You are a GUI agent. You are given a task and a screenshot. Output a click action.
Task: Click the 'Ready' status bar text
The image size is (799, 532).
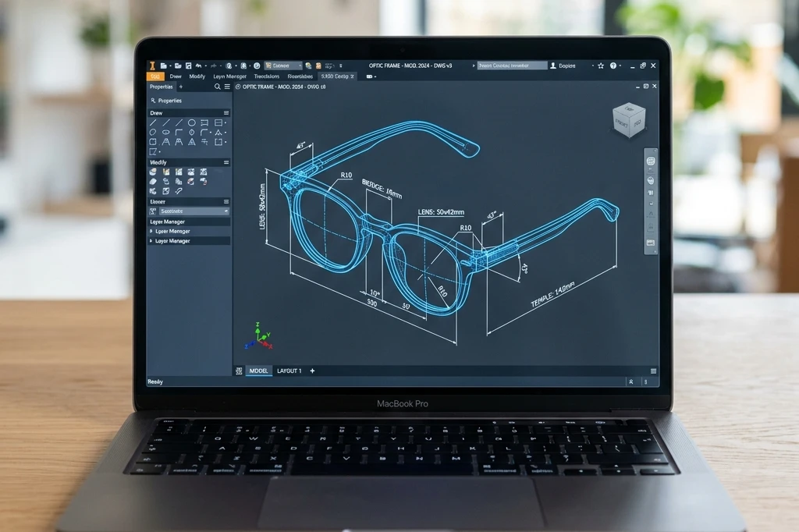(155, 381)
